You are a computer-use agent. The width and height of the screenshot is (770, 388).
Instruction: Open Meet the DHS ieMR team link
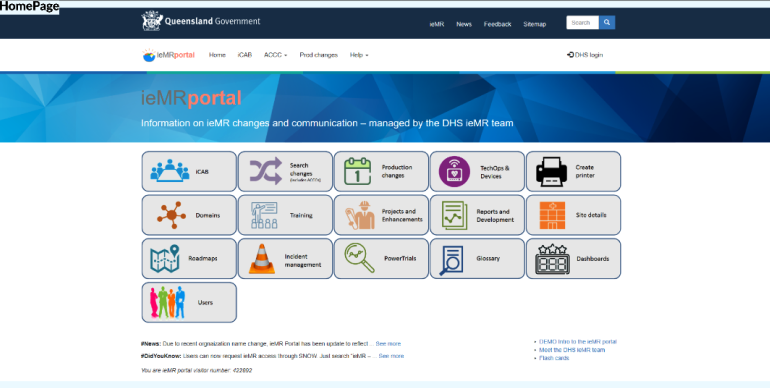[x=572, y=350]
